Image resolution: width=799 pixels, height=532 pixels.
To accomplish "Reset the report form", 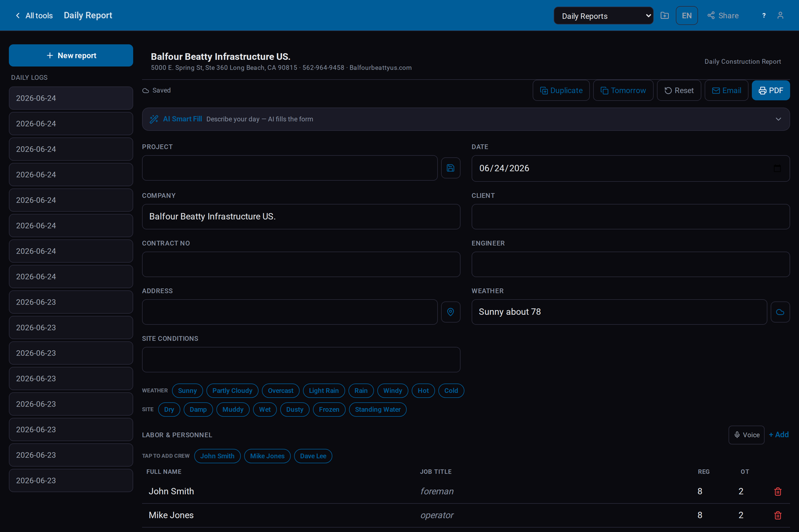I will pos(679,90).
